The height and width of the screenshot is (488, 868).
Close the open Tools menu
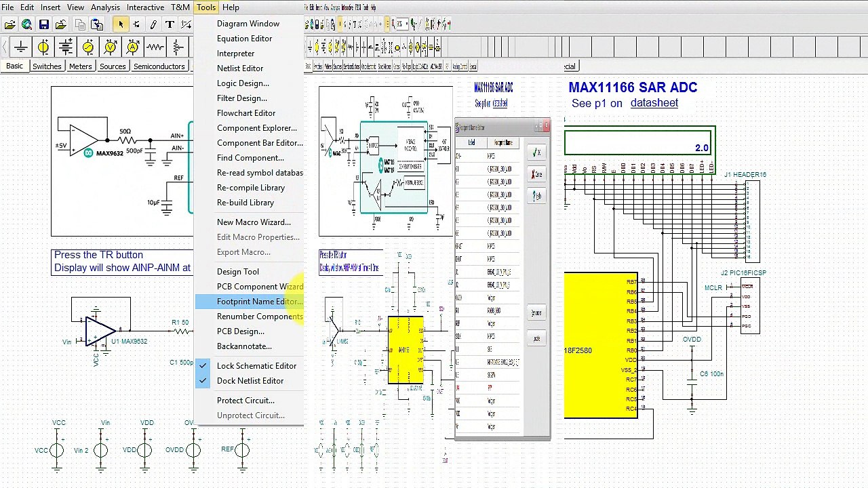206,7
